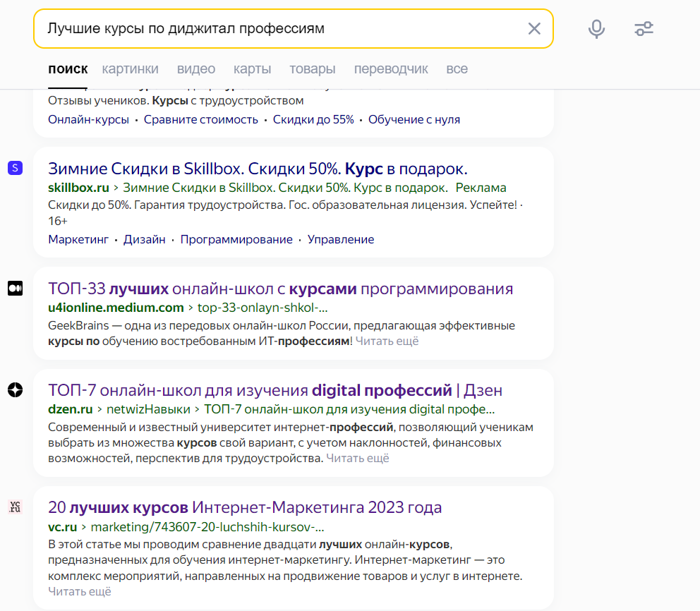700x611 pixels.
Task: Switch to the товары tab
Action: coord(313,68)
